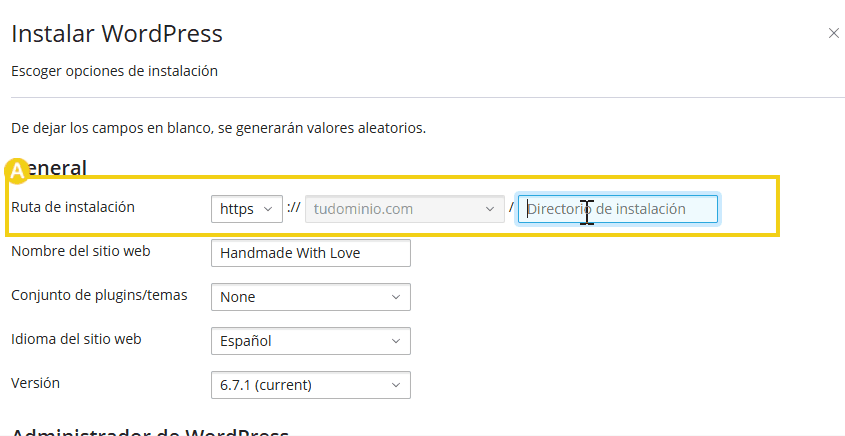Viewport: 845px width, 436px height.
Task: Close the Instalar WordPress dialog
Action: coord(833,33)
